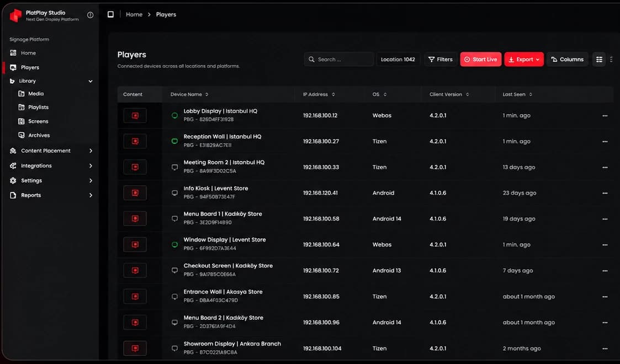Screen dimensions: 620x364
Task: Open row actions for Lobby Display
Action: click(605, 116)
